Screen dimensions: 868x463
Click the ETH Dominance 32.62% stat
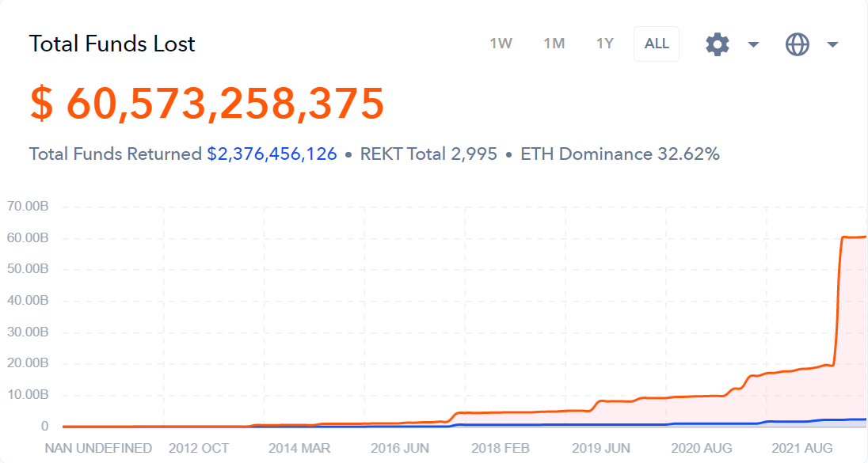tap(620, 154)
